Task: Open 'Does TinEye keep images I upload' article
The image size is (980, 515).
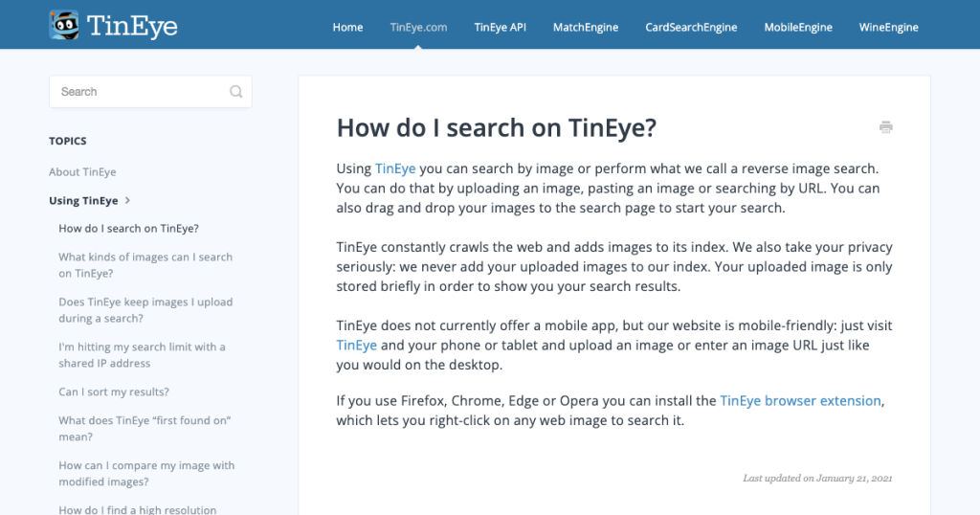Action: [x=145, y=310]
